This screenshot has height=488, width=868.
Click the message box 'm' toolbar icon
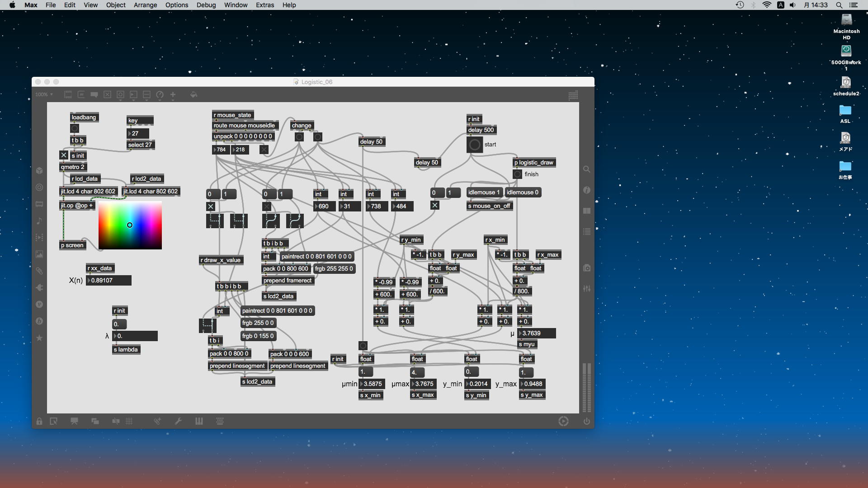(x=81, y=94)
